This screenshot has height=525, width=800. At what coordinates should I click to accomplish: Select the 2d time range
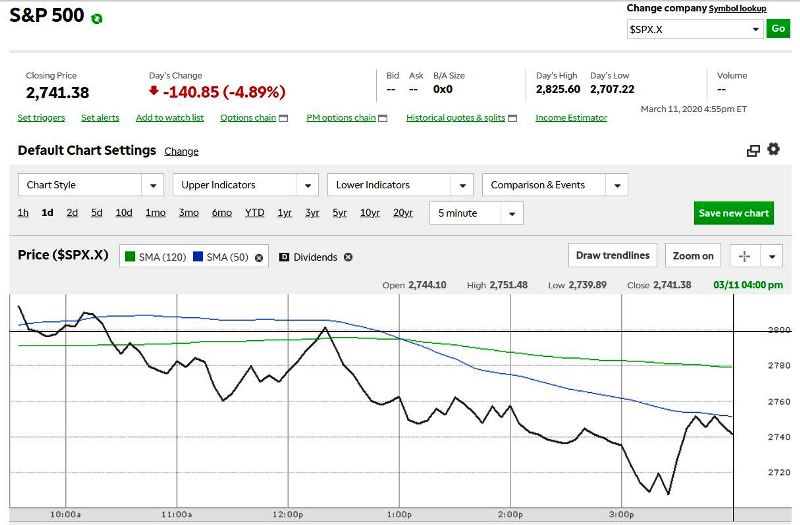72,213
